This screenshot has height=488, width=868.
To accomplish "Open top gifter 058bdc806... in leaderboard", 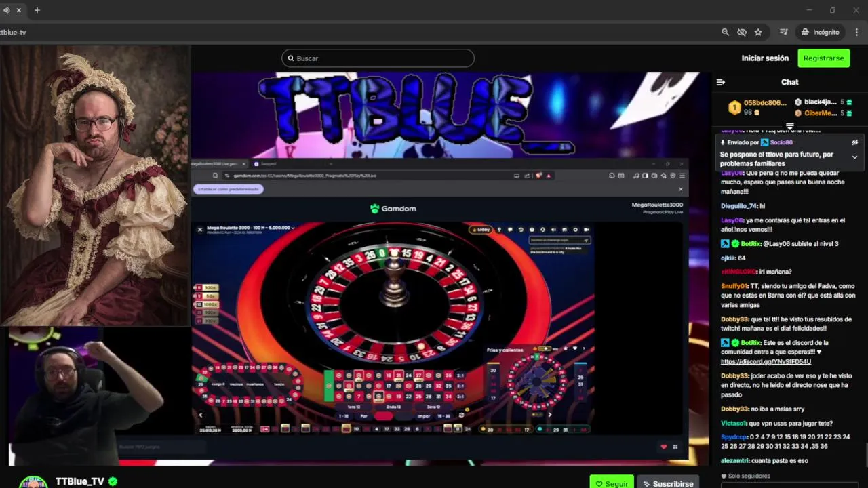I will [765, 103].
